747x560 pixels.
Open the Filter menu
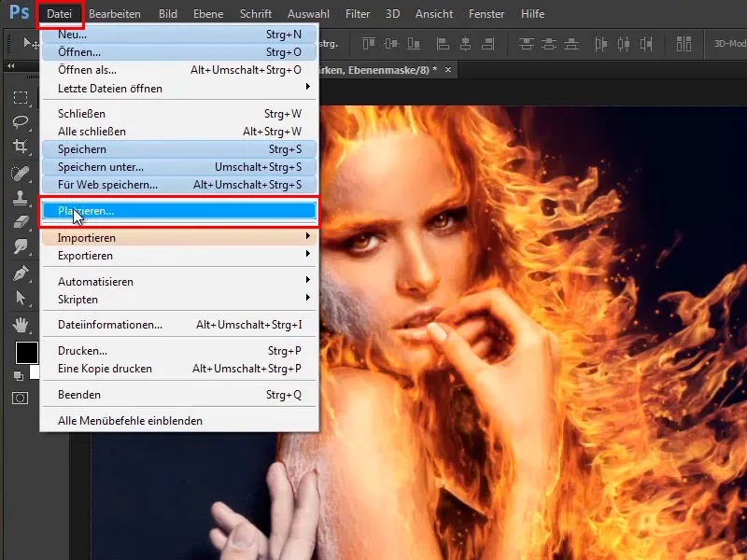358,14
